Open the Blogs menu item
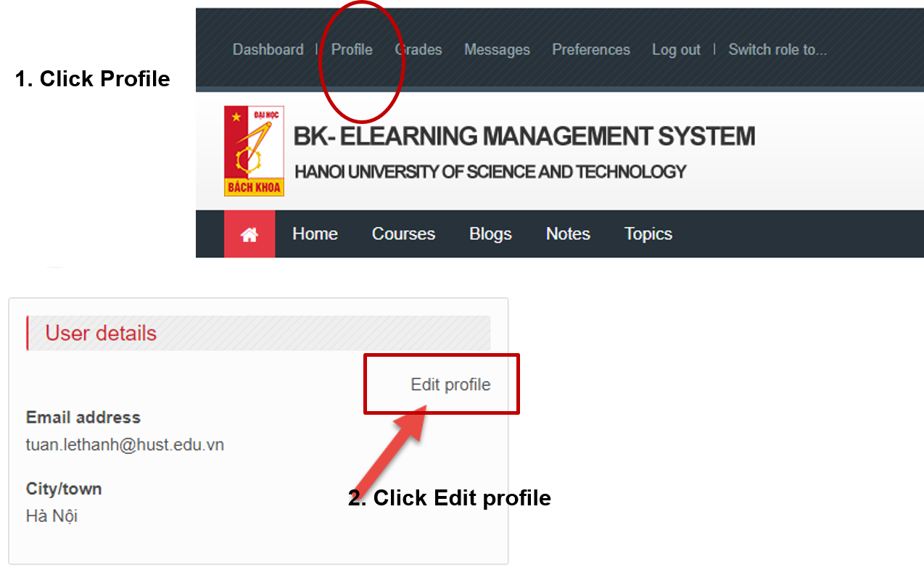Image resolution: width=924 pixels, height=575 pixels. click(x=490, y=234)
